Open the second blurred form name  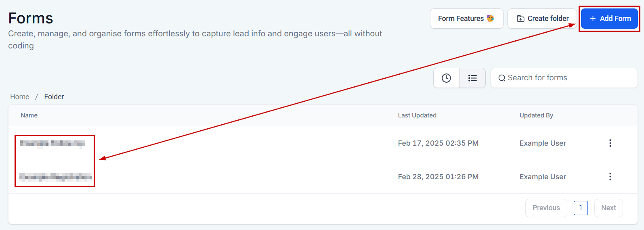click(x=56, y=177)
